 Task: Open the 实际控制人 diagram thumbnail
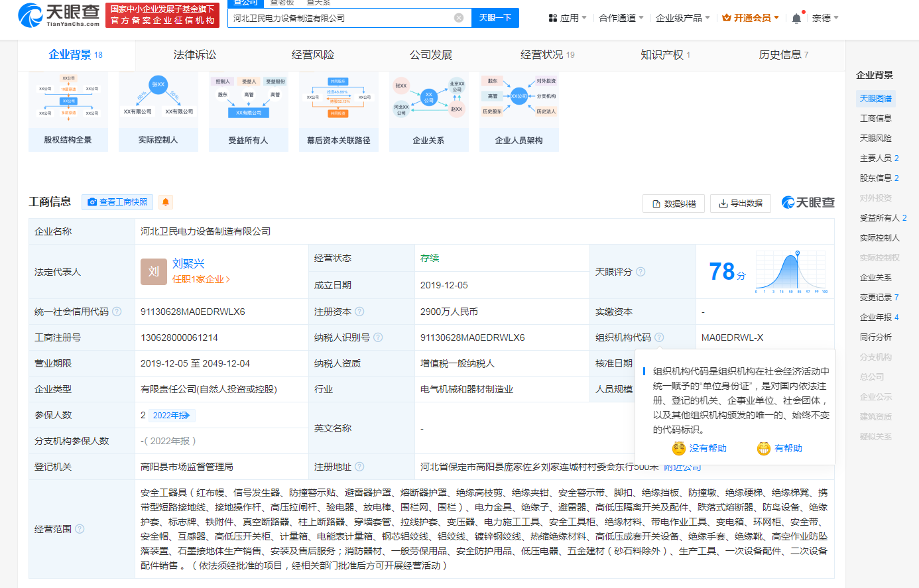158,112
